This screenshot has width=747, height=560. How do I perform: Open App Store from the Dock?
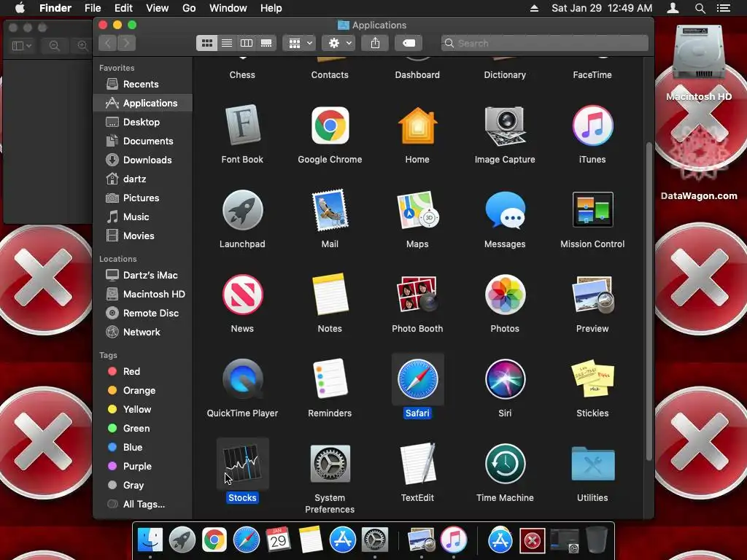[x=343, y=540]
